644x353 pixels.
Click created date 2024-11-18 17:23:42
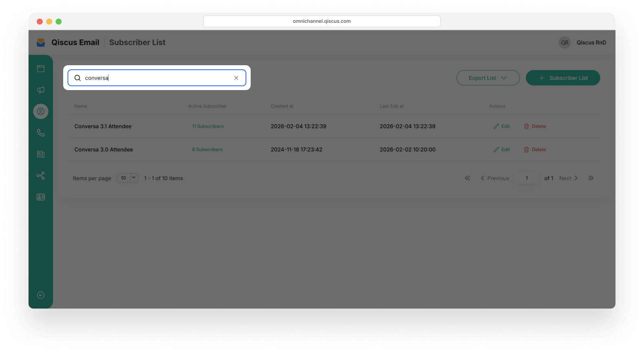pyautogui.click(x=296, y=150)
